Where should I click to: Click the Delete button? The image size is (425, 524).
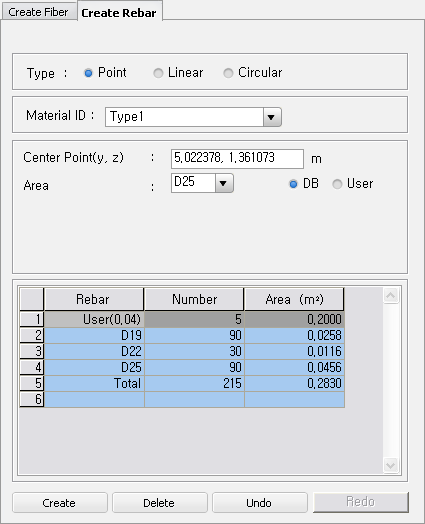tap(160, 503)
